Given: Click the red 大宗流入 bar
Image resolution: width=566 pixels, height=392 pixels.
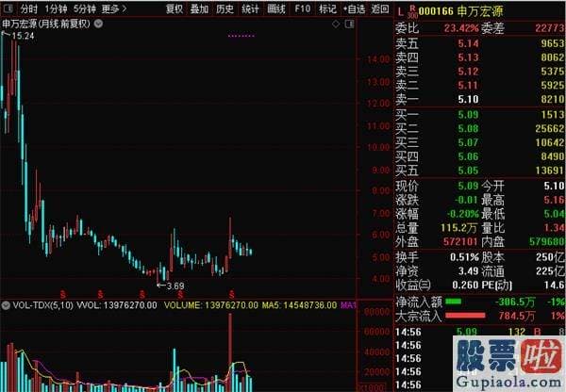Looking at the screenshot, I should point(465,316).
